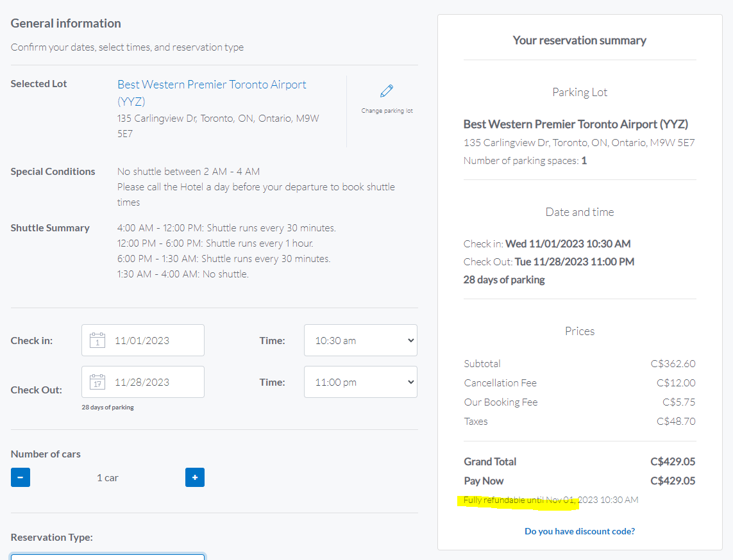Click the Cancellation Fee value C$12.00
The width and height of the screenshot is (733, 560).
(x=676, y=383)
